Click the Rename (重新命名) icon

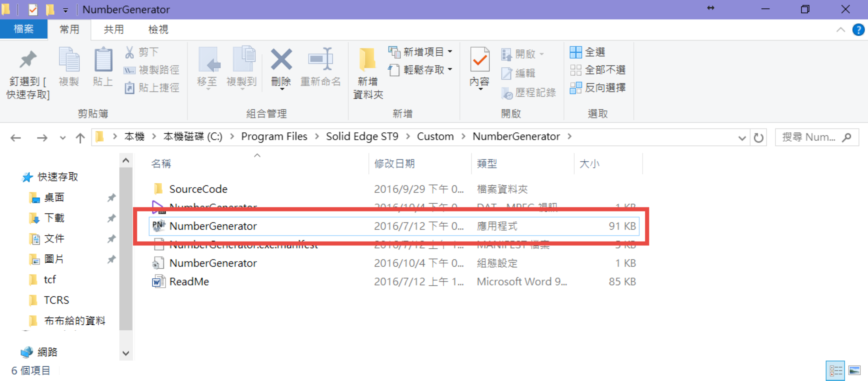tap(320, 59)
